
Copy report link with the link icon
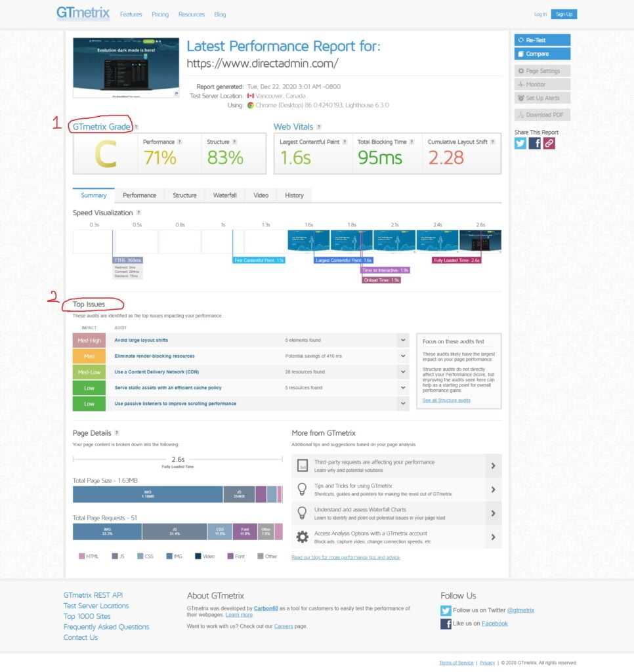coord(549,143)
